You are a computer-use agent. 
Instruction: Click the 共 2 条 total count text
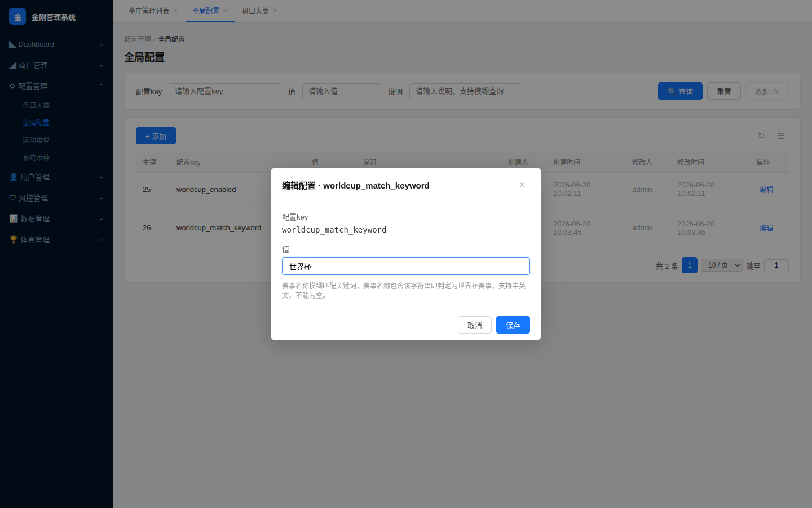pyautogui.click(x=667, y=266)
